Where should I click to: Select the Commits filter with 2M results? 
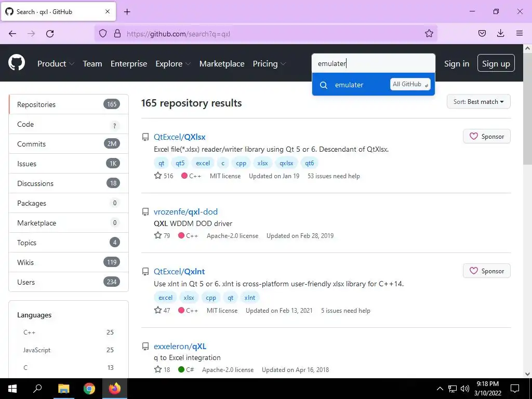click(69, 144)
